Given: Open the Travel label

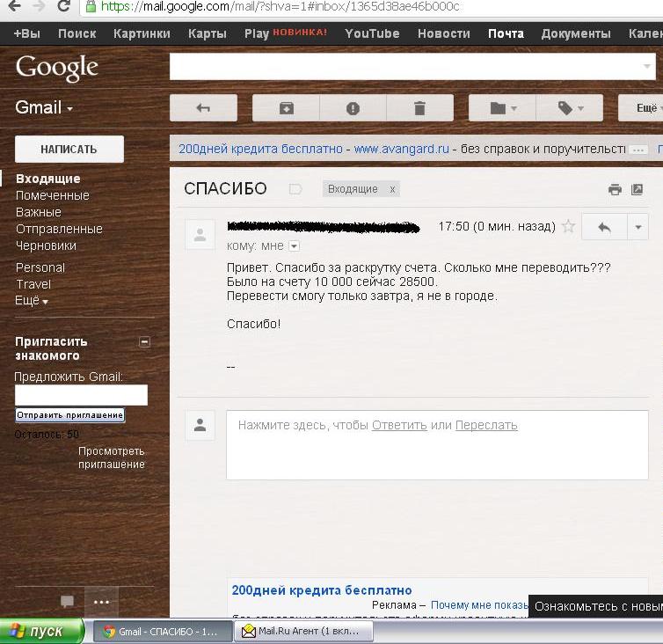Looking at the screenshot, I should tap(33, 284).
